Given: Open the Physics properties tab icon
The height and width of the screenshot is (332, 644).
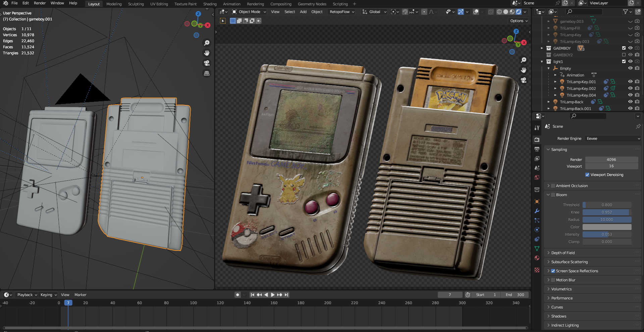Looking at the screenshot, I should pyautogui.click(x=537, y=230).
